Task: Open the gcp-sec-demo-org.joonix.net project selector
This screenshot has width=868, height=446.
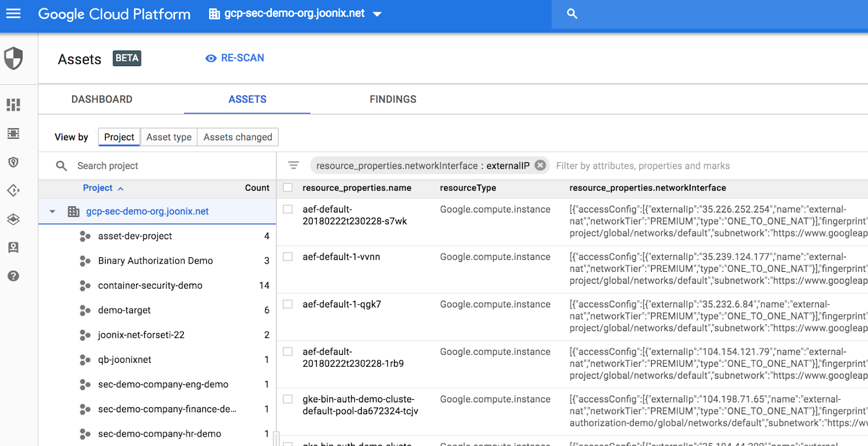Action: 296,14
